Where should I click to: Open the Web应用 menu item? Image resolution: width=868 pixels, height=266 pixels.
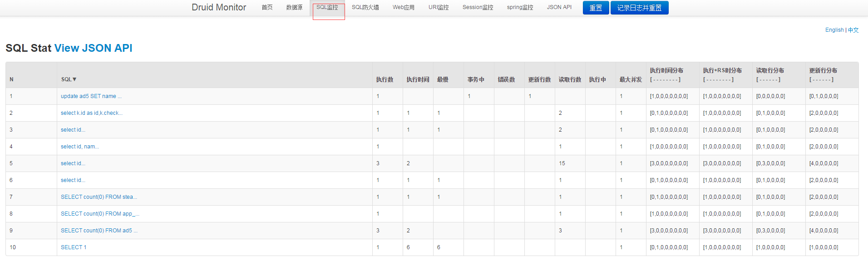[404, 7]
